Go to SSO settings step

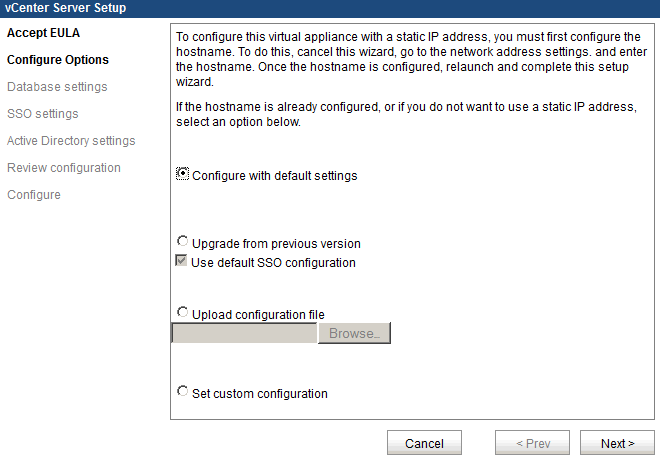[42, 114]
